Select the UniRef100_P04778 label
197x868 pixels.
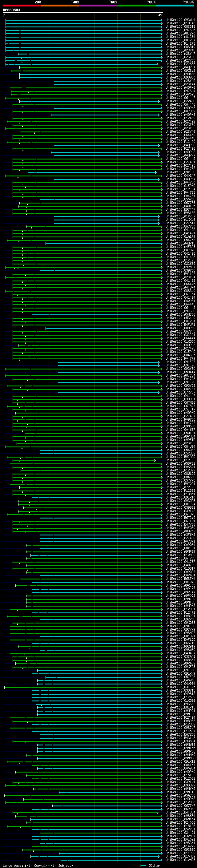point(180,378)
